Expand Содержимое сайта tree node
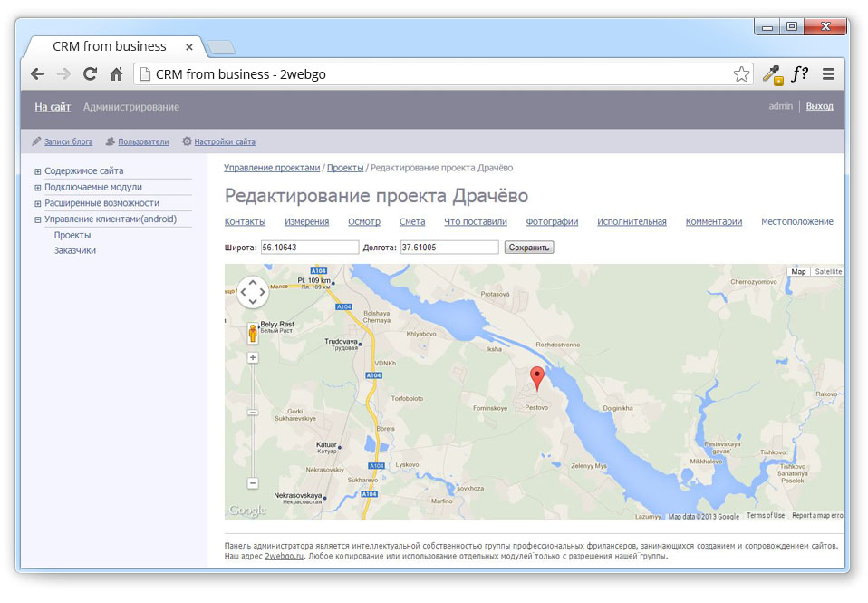The width and height of the screenshot is (868, 603). click(38, 171)
